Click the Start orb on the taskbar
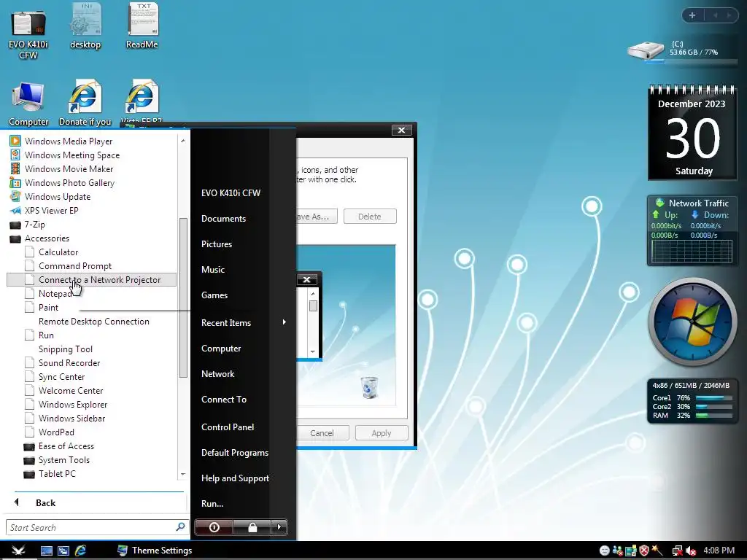Screen dimensions: 747x560 (x=18, y=551)
